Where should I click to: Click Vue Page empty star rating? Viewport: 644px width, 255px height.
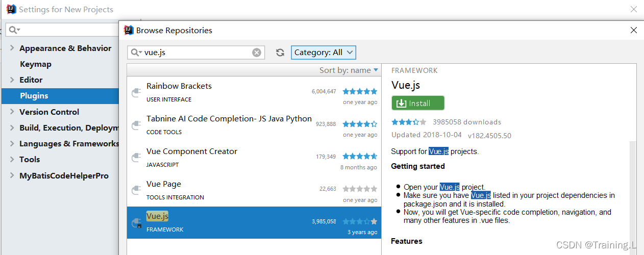(x=360, y=189)
